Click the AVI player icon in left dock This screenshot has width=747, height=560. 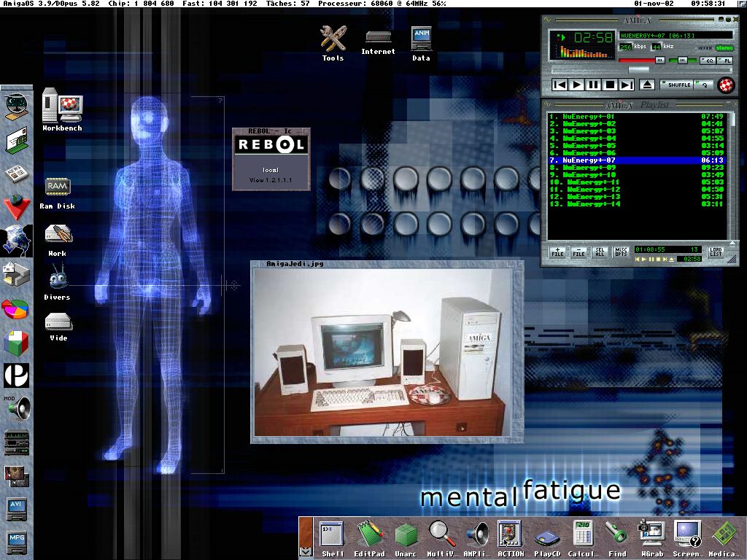pos(17,510)
